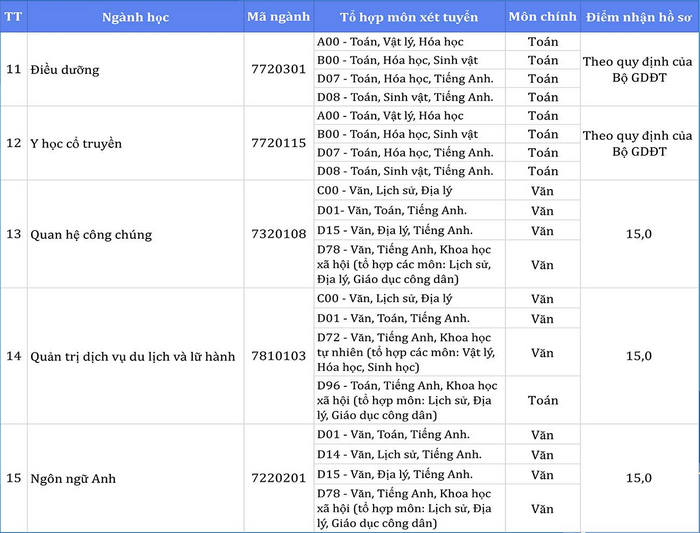The image size is (700, 533).
Task: Click major code 7320108
Action: click(x=279, y=234)
